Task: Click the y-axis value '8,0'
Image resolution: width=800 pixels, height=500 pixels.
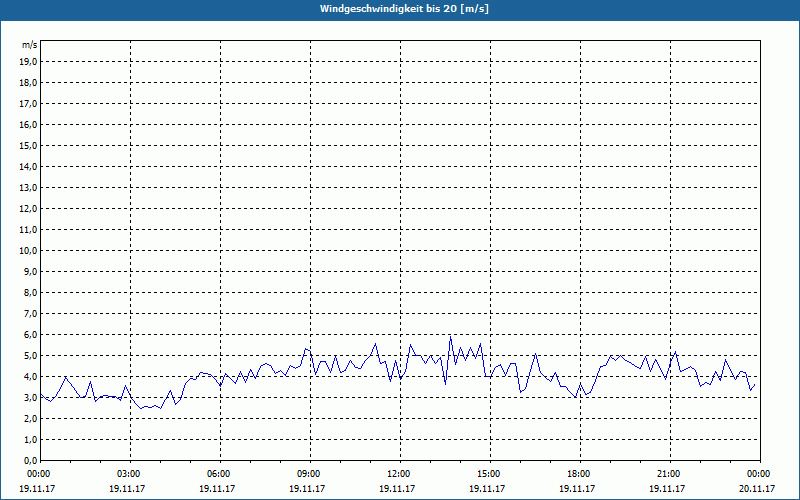Action: click(x=30, y=292)
